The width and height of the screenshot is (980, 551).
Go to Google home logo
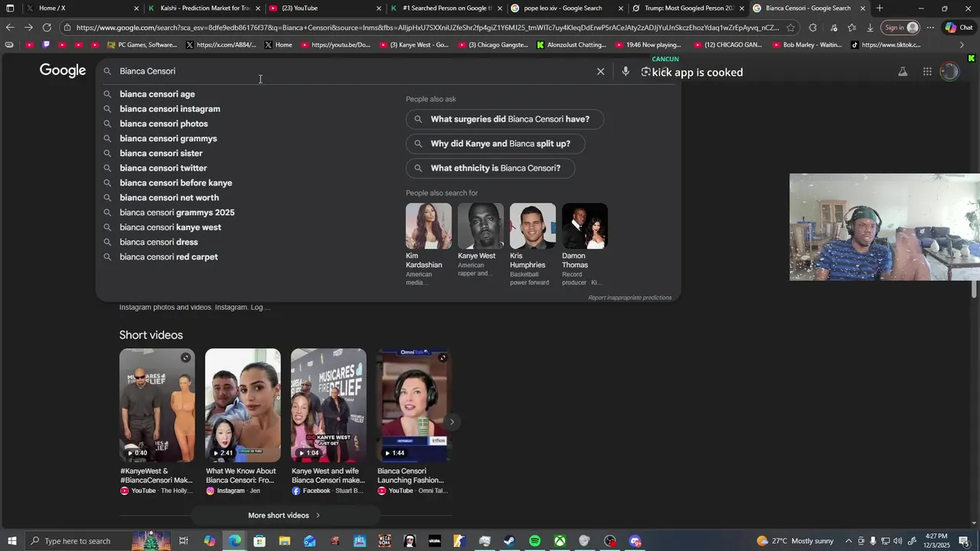(63, 70)
